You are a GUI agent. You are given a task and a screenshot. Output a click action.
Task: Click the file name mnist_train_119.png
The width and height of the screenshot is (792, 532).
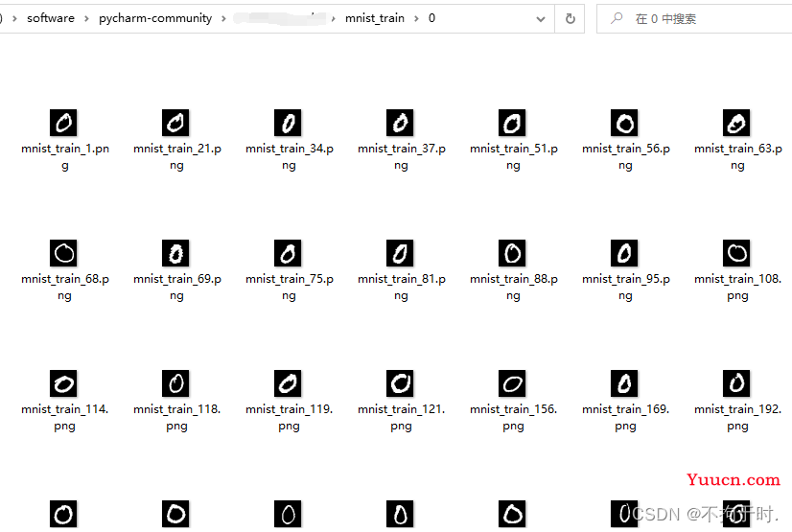pos(290,417)
